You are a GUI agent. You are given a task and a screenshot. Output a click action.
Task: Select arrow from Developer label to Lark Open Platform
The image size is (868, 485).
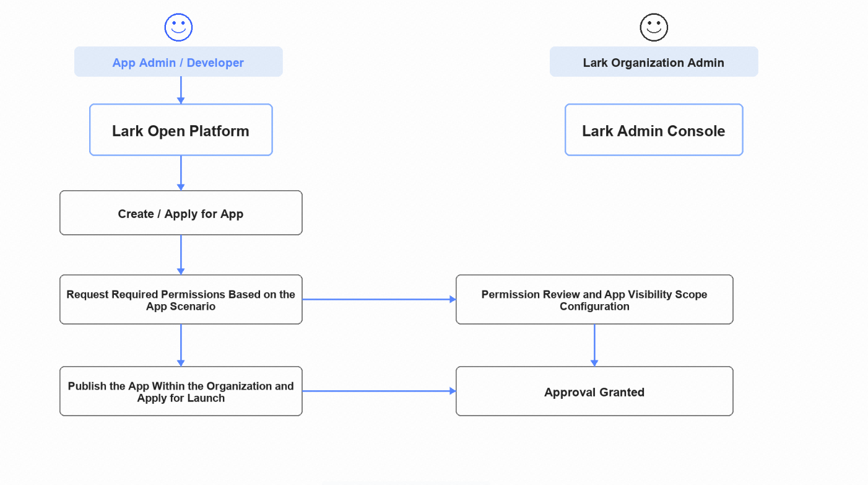(181, 90)
